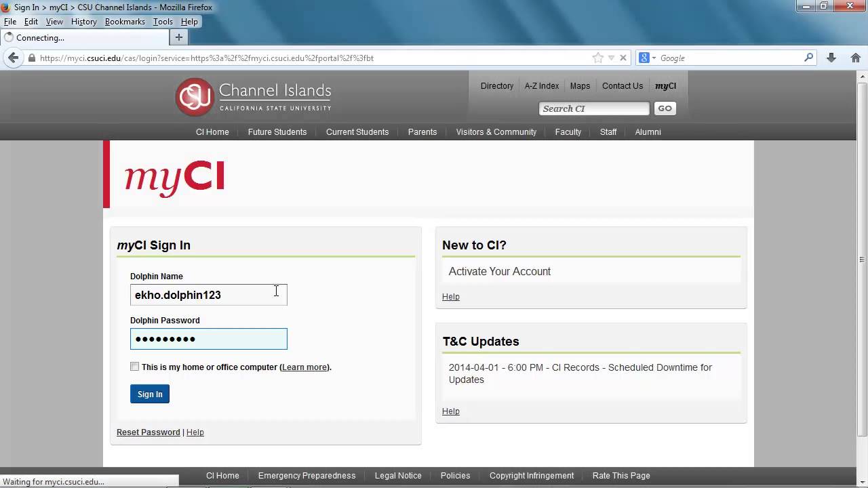
Task: Bookmark this page with the star icon
Action: pyautogui.click(x=597, y=58)
